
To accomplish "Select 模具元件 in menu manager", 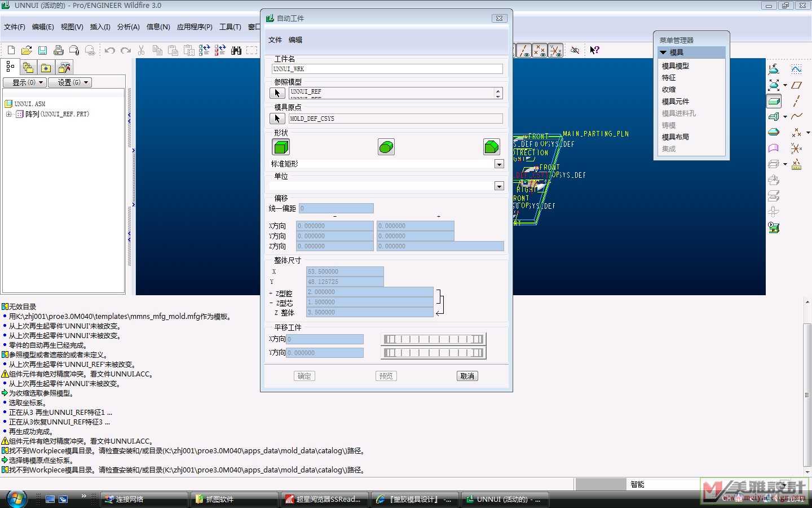I will pyautogui.click(x=676, y=102).
